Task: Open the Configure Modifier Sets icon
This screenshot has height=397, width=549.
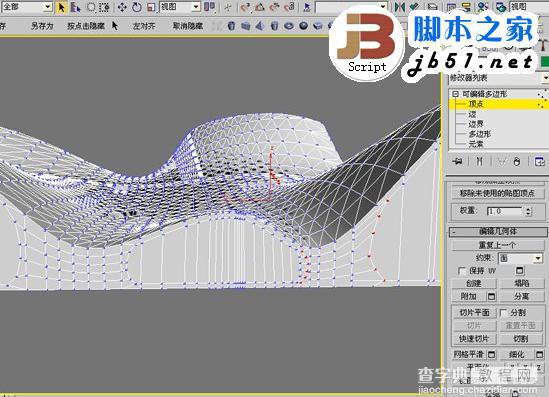Action: pyautogui.click(x=540, y=161)
